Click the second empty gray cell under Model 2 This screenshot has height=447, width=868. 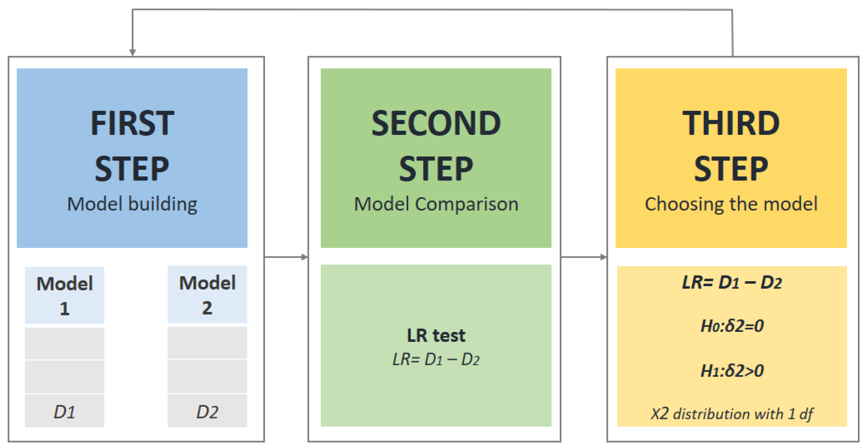click(207, 376)
